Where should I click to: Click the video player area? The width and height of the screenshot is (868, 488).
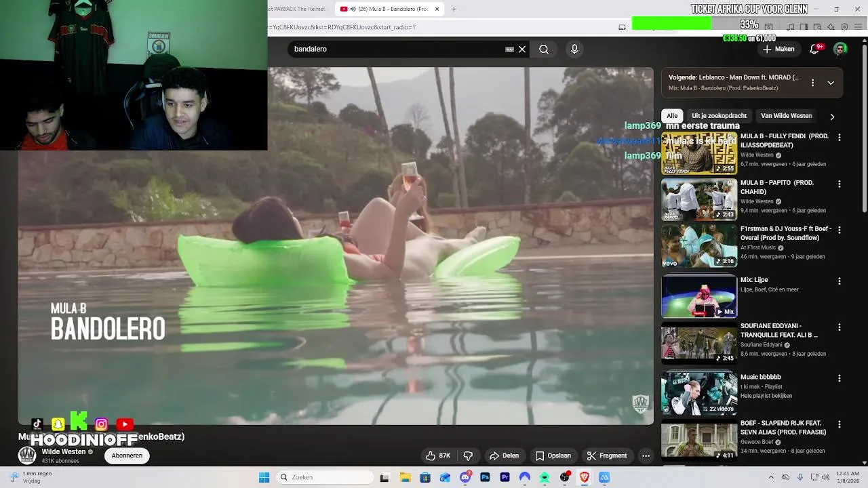click(x=336, y=245)
